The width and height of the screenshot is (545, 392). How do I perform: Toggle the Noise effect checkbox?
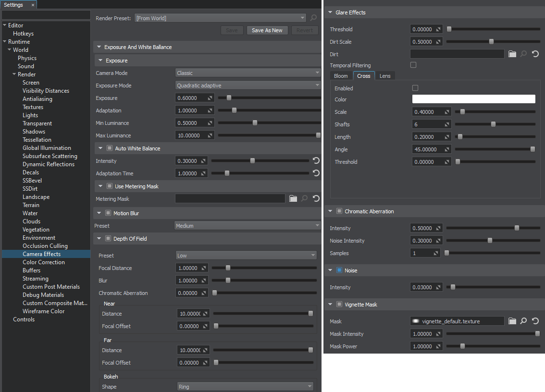pyautogui.click(x=339, y=270)
